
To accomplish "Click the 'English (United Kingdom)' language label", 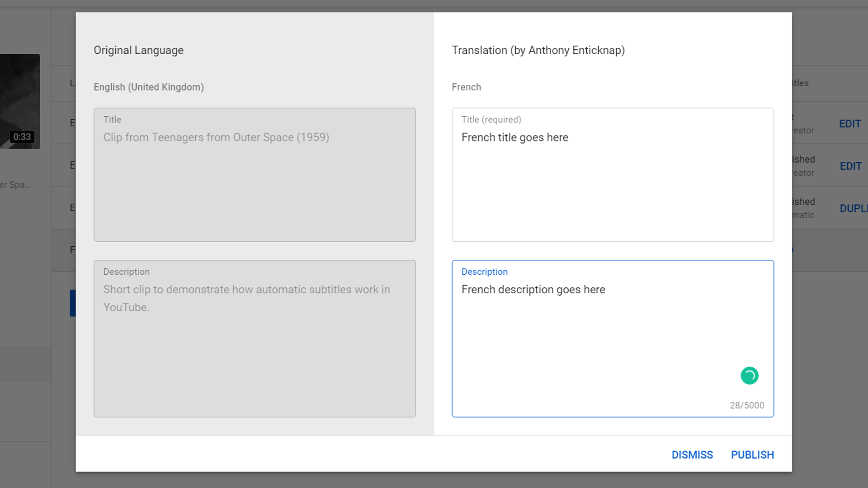I will click(x=148, y=87).
